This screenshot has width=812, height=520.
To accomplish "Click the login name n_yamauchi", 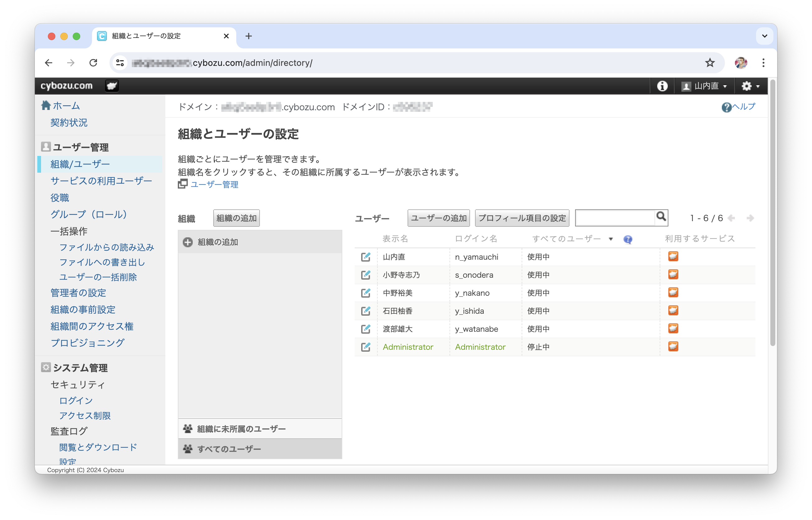I will coord(476,257).
